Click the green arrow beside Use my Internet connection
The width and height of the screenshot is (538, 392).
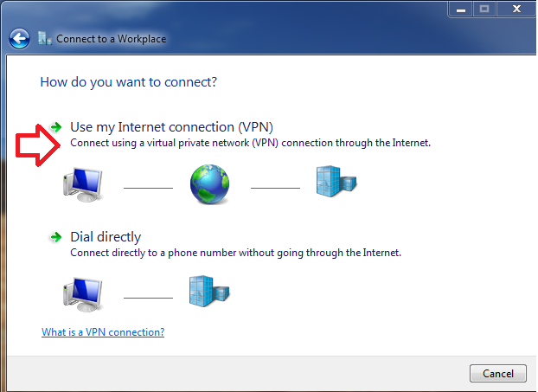(x=56, y=127)
